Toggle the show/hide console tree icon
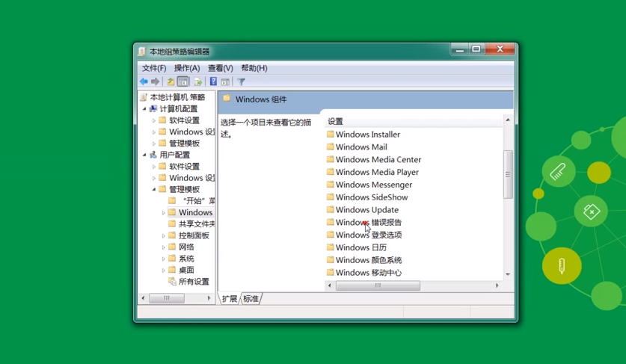This screenshot has height=364, width=626. (182, 81)
